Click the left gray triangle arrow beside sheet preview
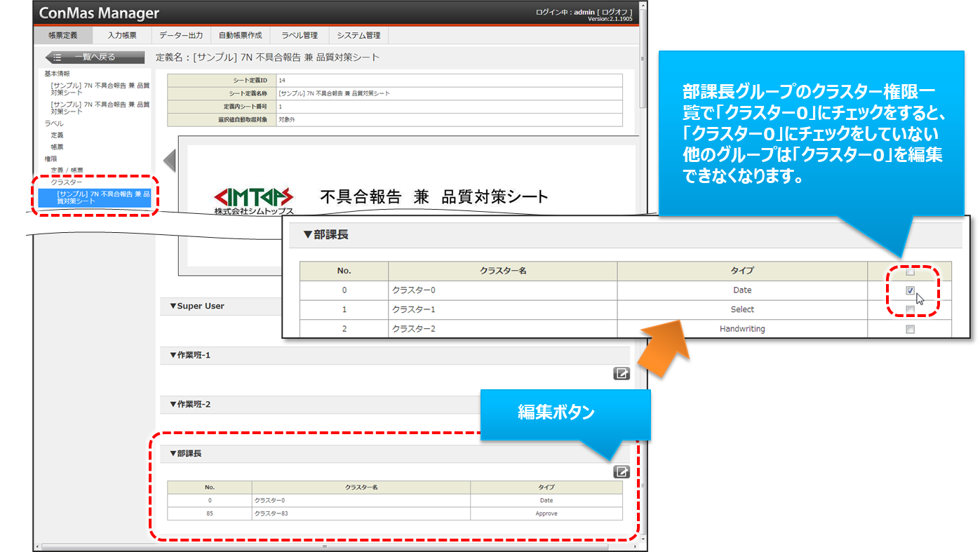 pyautogui.click(x=169, y=160)
